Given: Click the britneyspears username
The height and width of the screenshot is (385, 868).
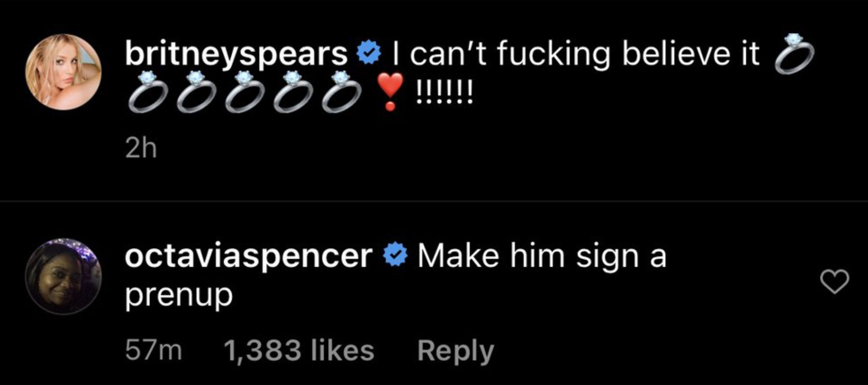Looking at the screenshot, I should (x=236, y=55).
